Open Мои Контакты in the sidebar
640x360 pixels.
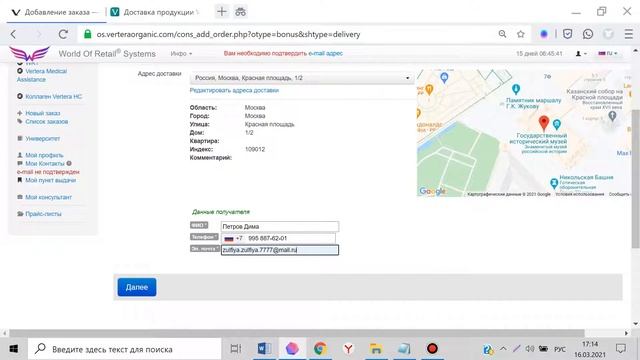pos(45,164)
